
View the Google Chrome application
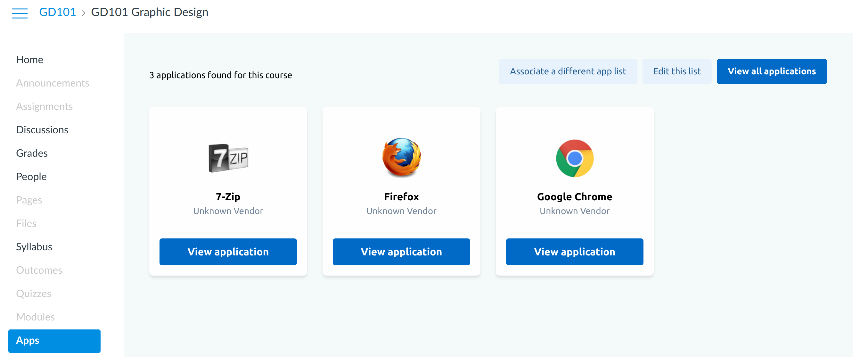point(575,252)
